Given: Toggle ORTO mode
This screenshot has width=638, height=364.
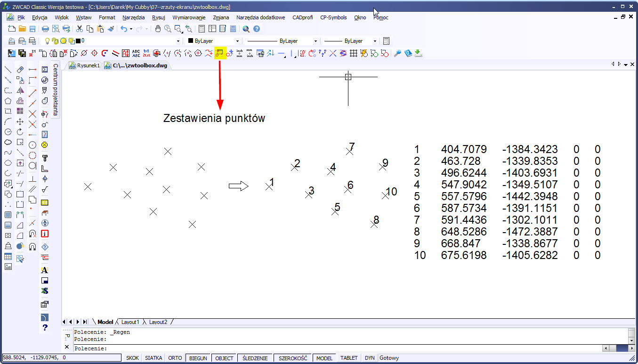Looking at the screenshot, I should [175, 358].
